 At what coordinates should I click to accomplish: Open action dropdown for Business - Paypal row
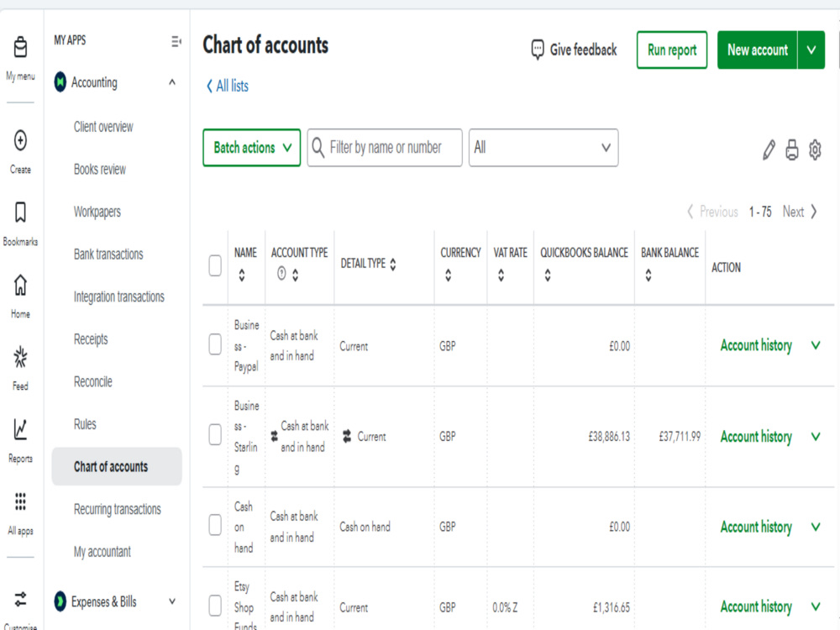click(816, 345)
